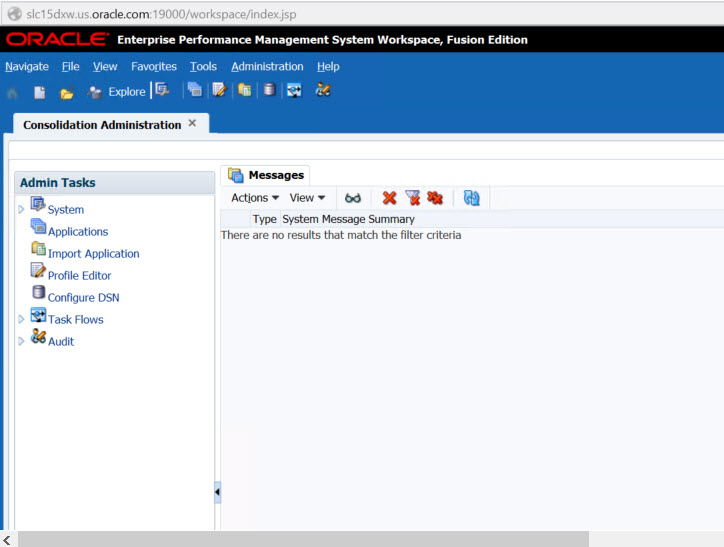Click the Task Flows link
Screen dimensions: 724x547
76,319
